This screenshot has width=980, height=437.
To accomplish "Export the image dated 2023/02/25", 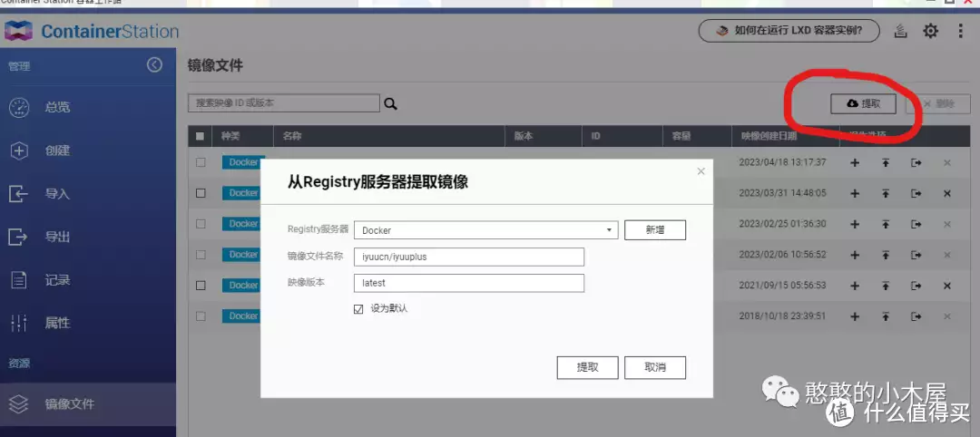I will pos(916,224).
